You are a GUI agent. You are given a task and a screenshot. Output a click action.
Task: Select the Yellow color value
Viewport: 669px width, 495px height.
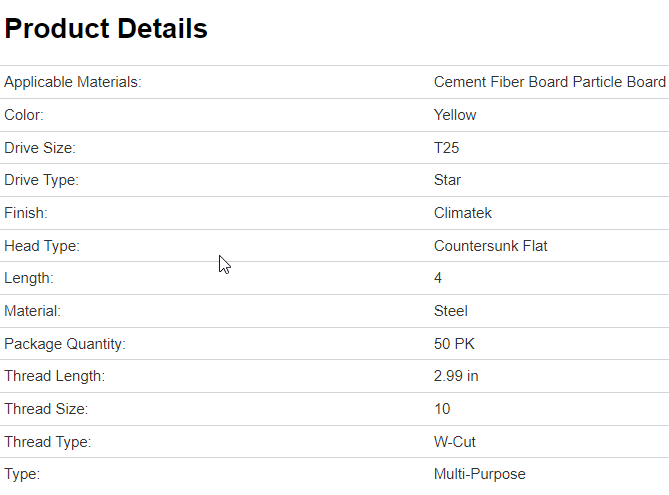(455, 115)
